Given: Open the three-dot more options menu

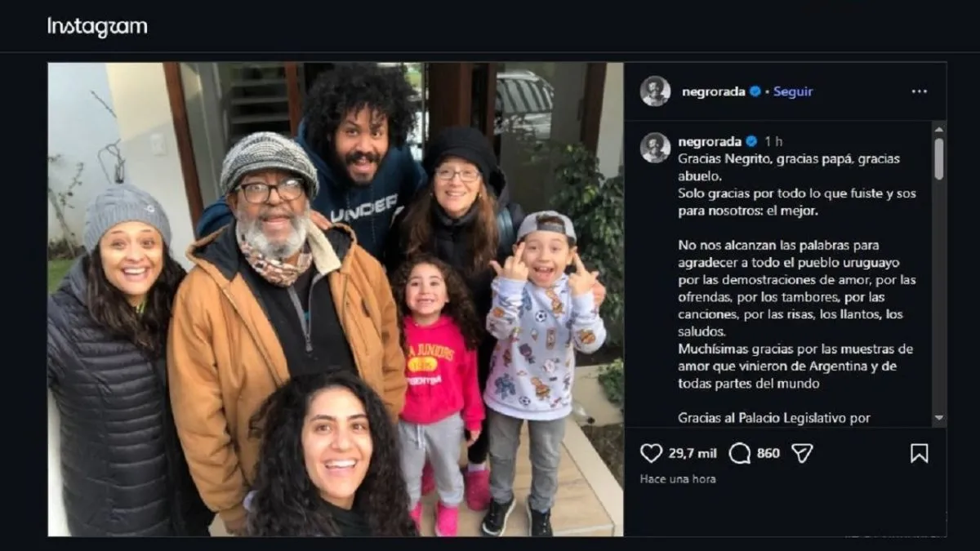Looking at the screenshot, I should pos(920,91).
